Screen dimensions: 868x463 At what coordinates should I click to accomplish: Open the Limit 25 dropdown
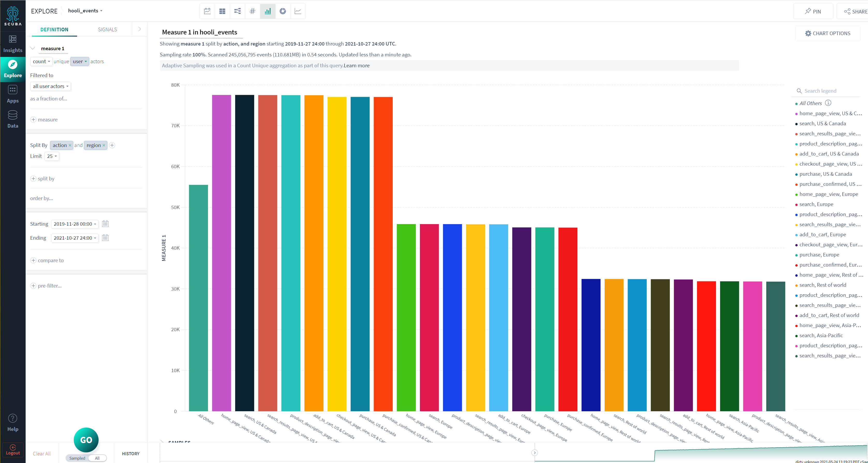click(52, 156)
